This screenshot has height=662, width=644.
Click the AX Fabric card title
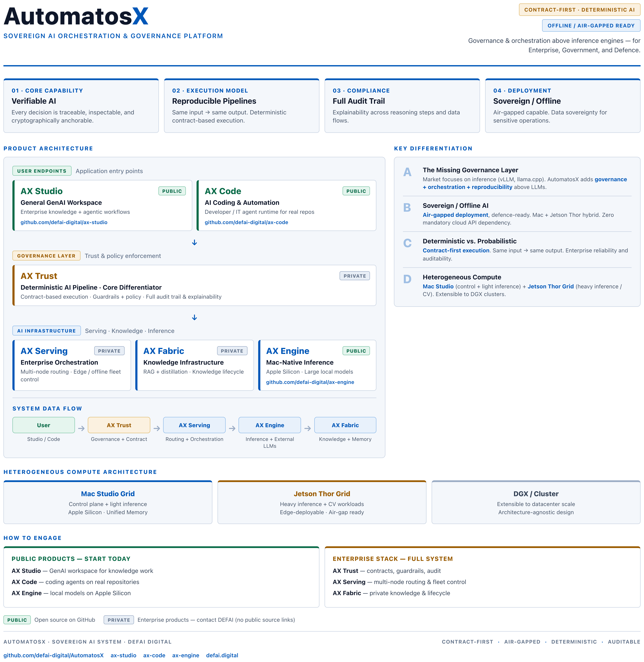coord(164,351)
